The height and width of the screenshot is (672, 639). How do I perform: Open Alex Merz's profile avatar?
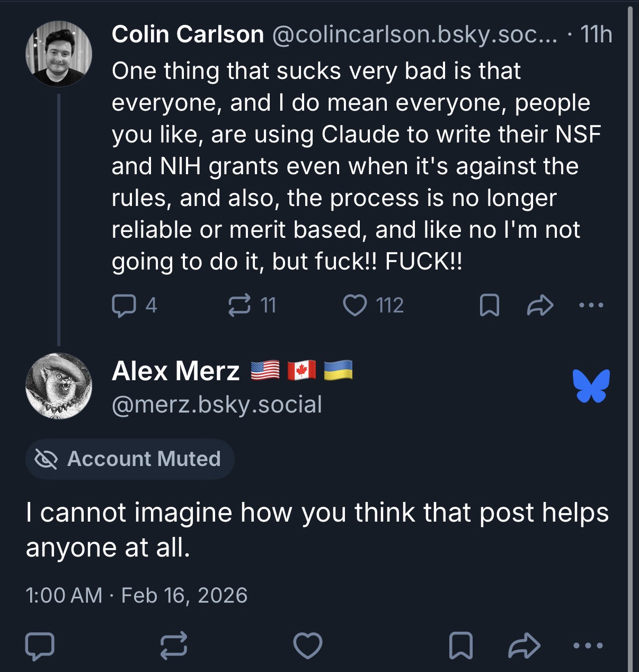tap(58, 386)
